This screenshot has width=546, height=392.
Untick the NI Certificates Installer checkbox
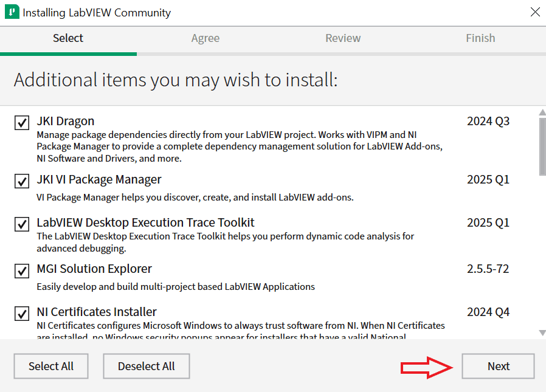(22, 314)
